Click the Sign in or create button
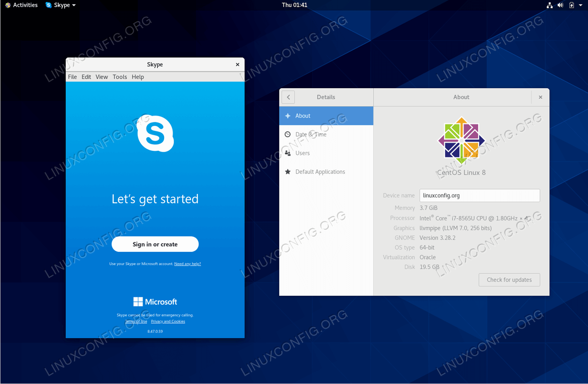Viewport: 588px width, 384px height. (155, 244)
